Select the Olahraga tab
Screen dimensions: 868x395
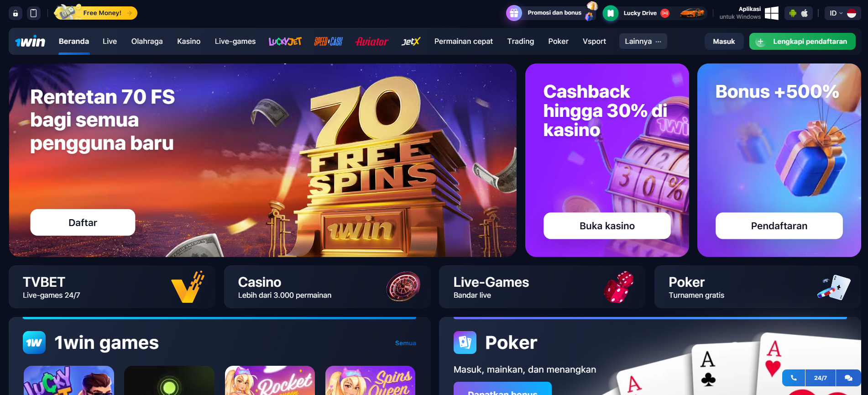(147, 41)
